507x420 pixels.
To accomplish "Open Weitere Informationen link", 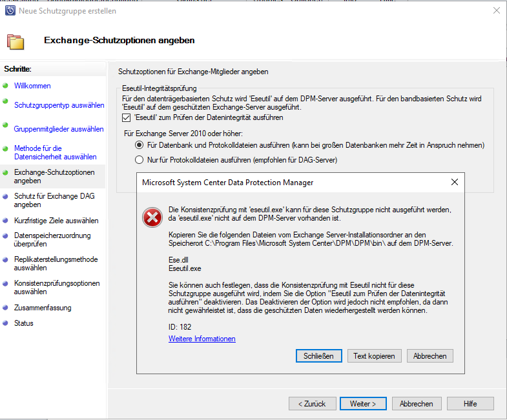I will click(202, 339).
